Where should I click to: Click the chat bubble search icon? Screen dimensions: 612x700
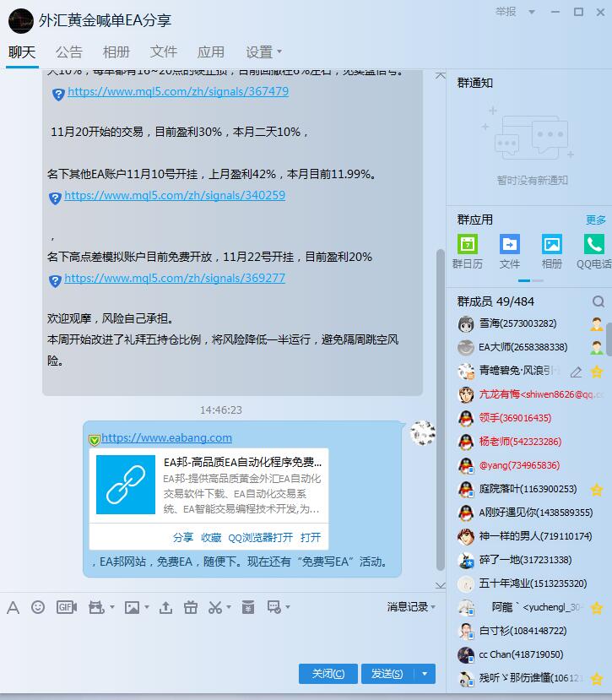(x=274, y=607)
